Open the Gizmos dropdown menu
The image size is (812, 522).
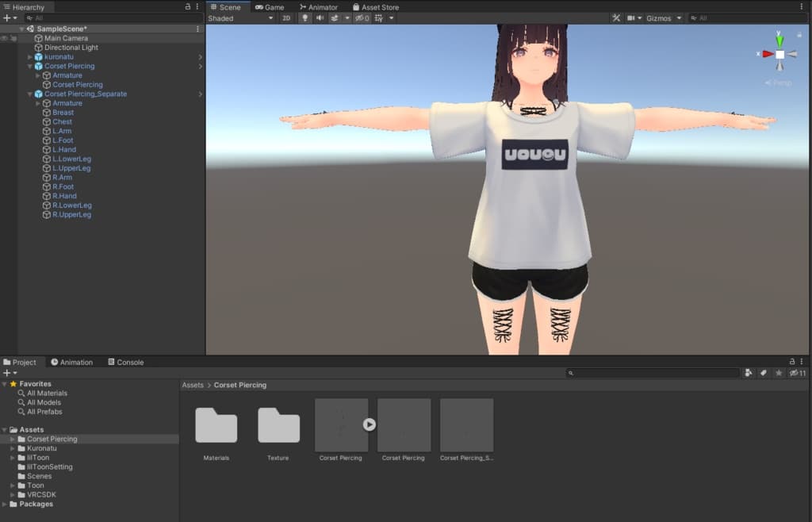coord(664,18)
